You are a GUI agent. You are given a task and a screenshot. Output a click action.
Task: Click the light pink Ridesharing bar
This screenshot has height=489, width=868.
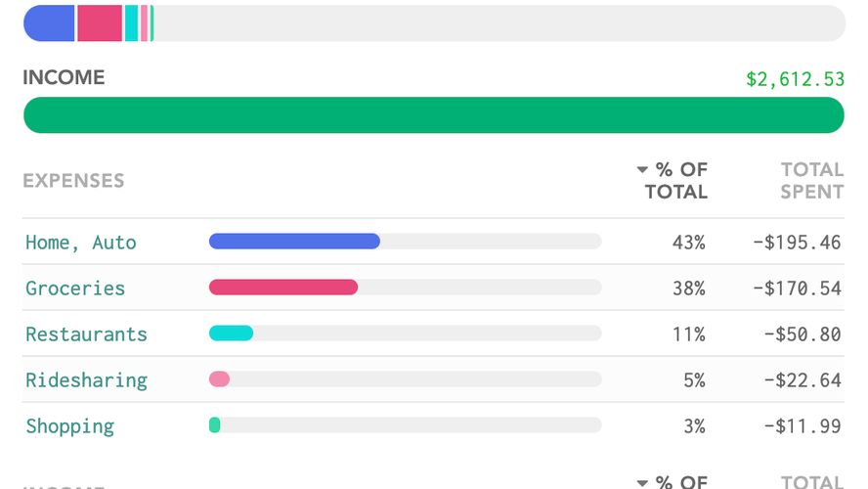coord(220,379)
